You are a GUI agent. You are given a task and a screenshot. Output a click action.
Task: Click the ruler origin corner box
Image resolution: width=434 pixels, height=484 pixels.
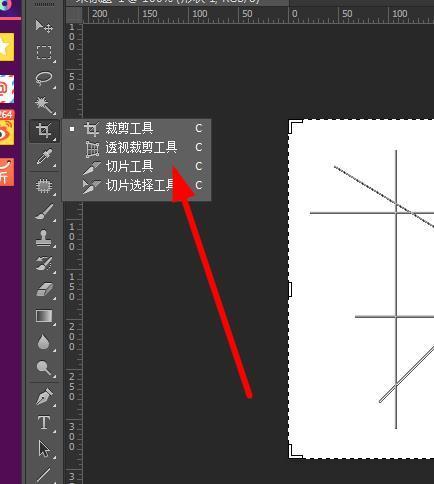[74, 15]
